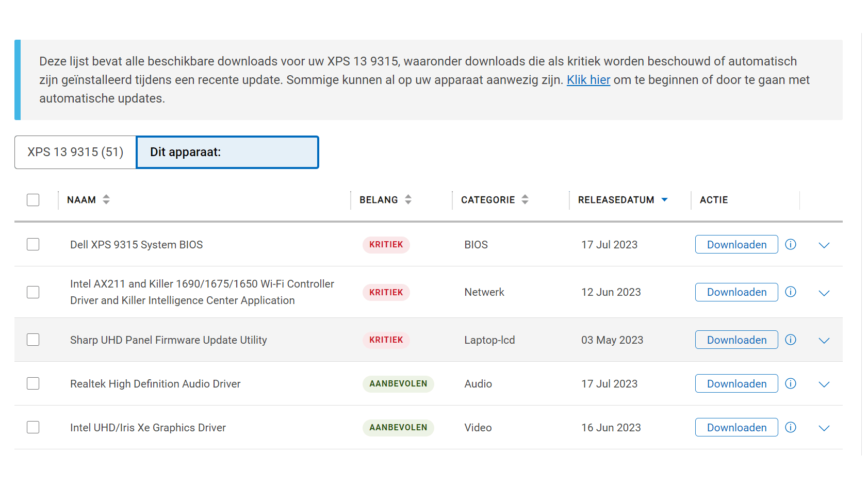
Task: Click 'Intel UHD/Iris Xe Graphics Driver' name
Action: (148, 427)
